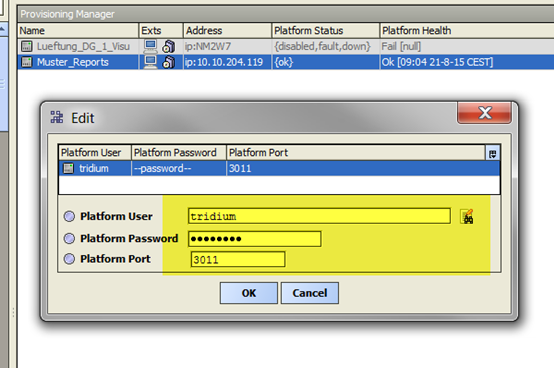Click Platform Password column header in dialog
The height and width of the screenshot is (368, 554).
coord(179,153)
